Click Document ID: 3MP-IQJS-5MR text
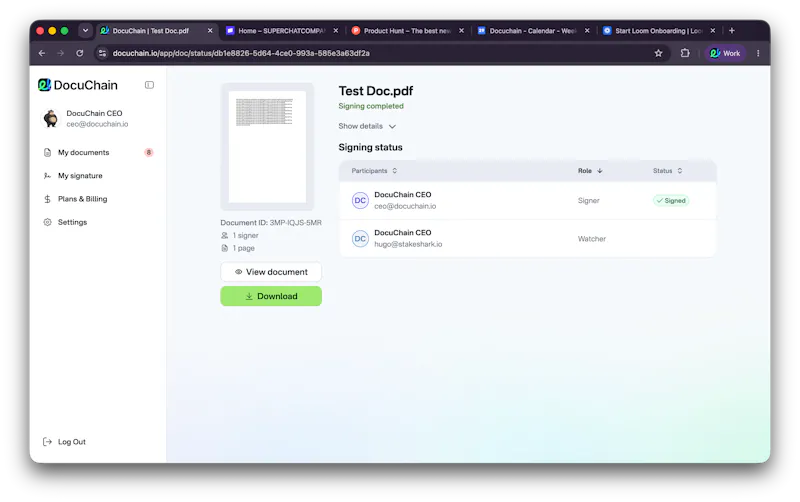 pyautogui.click(x=271, y=223)
